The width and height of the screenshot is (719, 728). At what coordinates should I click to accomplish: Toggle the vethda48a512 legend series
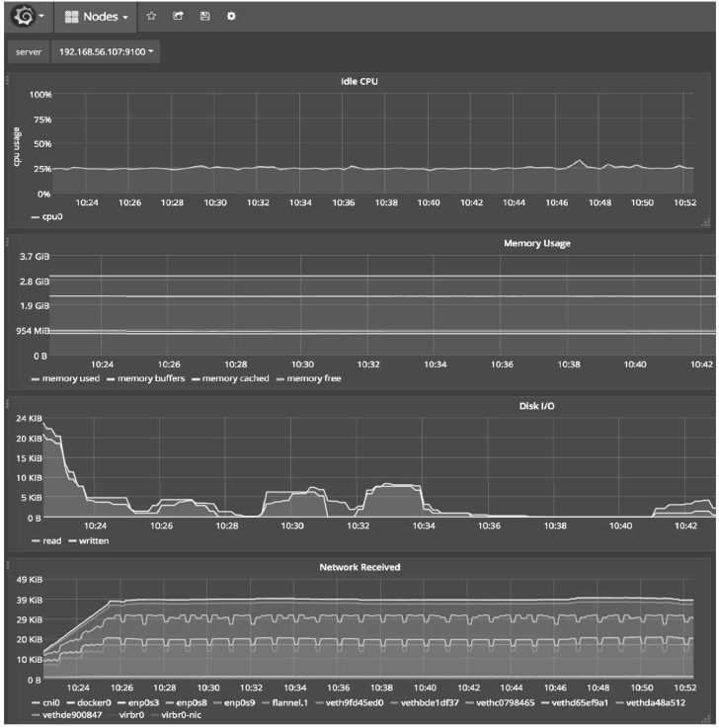650,702
